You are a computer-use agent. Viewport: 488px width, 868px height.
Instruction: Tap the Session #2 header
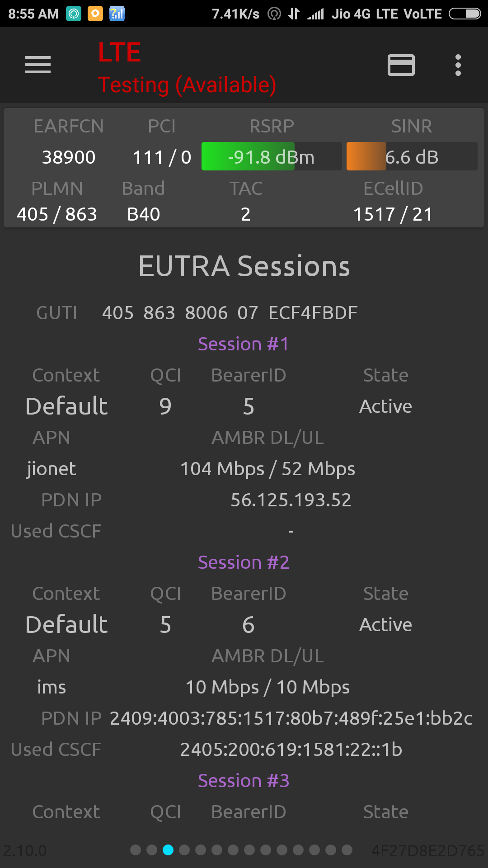[244, 562]
